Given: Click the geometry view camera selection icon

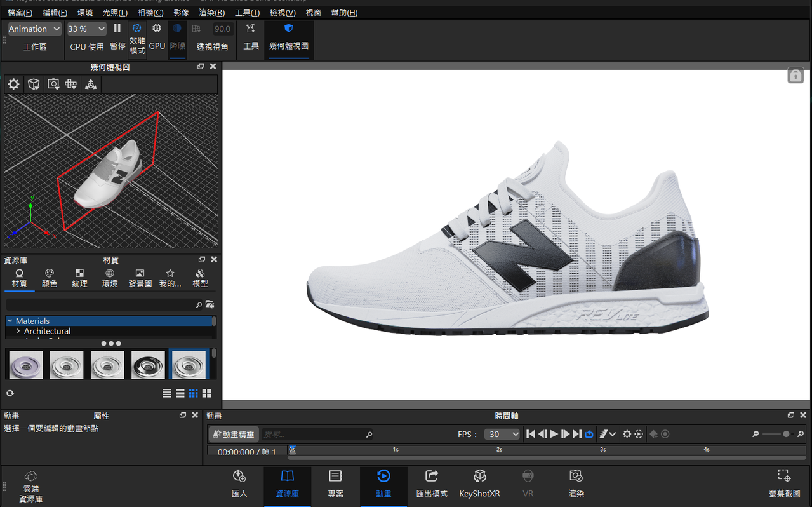Looking at the screenshot, I should tap(53, 84).
